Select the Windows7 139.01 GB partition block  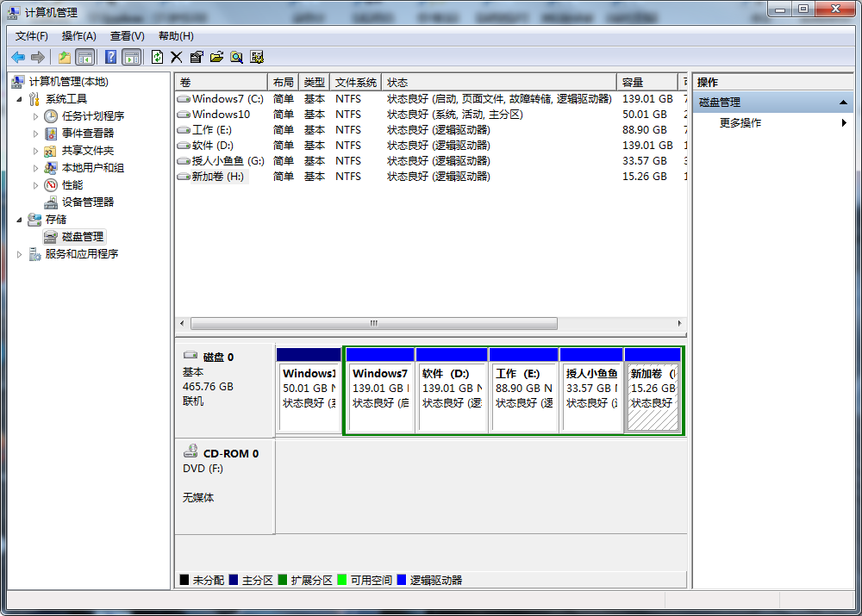click(380, 390)
